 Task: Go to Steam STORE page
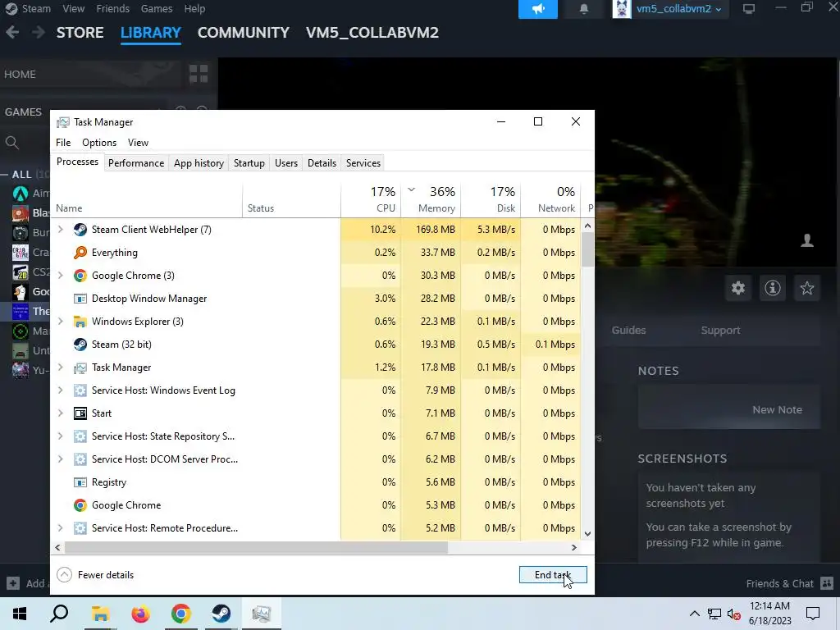pyautogui.click(x=80, y=32)
